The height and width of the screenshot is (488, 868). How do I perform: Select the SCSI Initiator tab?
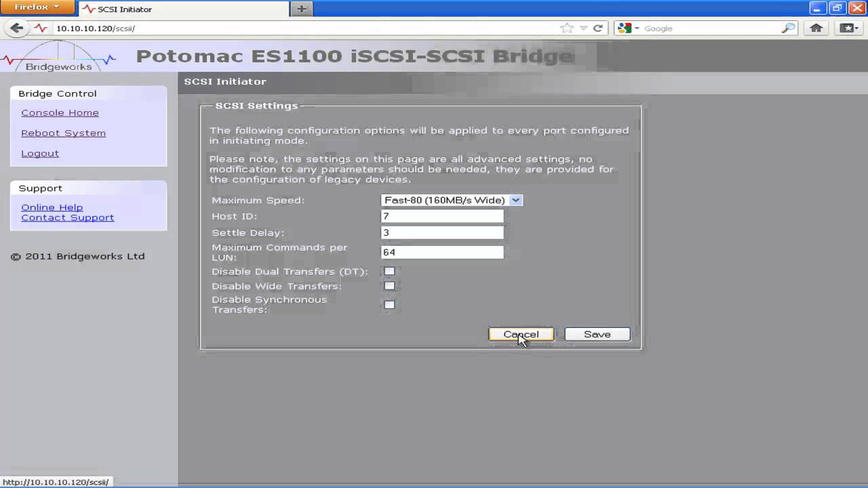click(184, 9)
